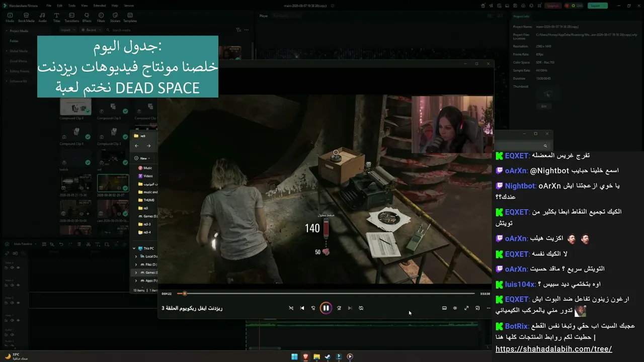Image resolution: width=644 pixels, height=362 pixels.
Task: Open Filmora File menu
Action: 49,6
